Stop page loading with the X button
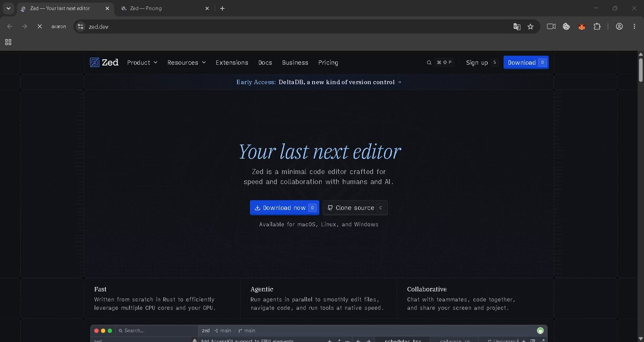 pos(40,26)
